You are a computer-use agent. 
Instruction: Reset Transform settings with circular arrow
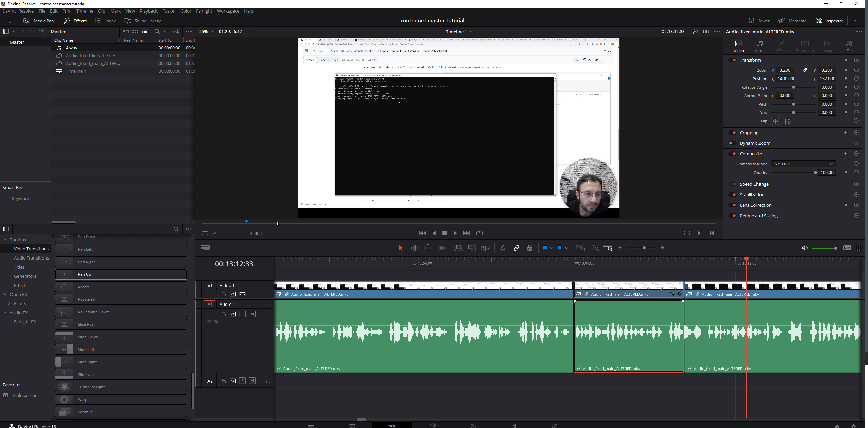856,60
